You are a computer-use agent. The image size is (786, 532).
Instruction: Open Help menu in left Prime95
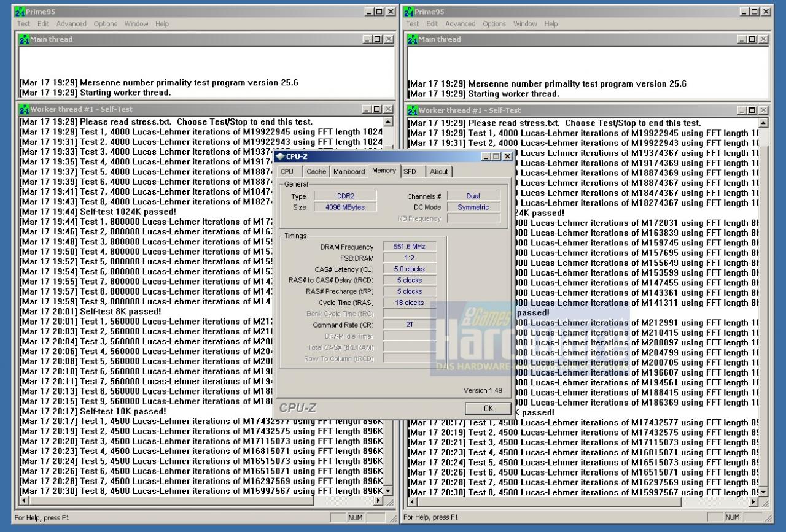pyautogui.click(x=162, y=24)
